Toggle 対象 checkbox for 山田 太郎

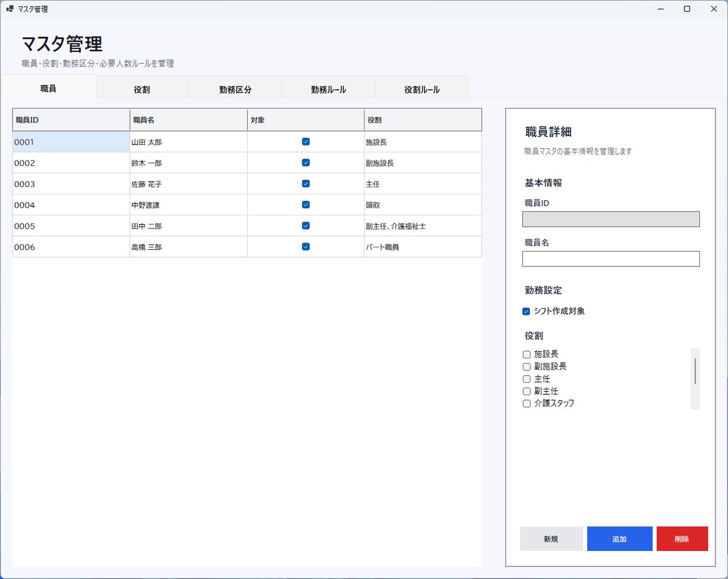(x=306, y=142)
